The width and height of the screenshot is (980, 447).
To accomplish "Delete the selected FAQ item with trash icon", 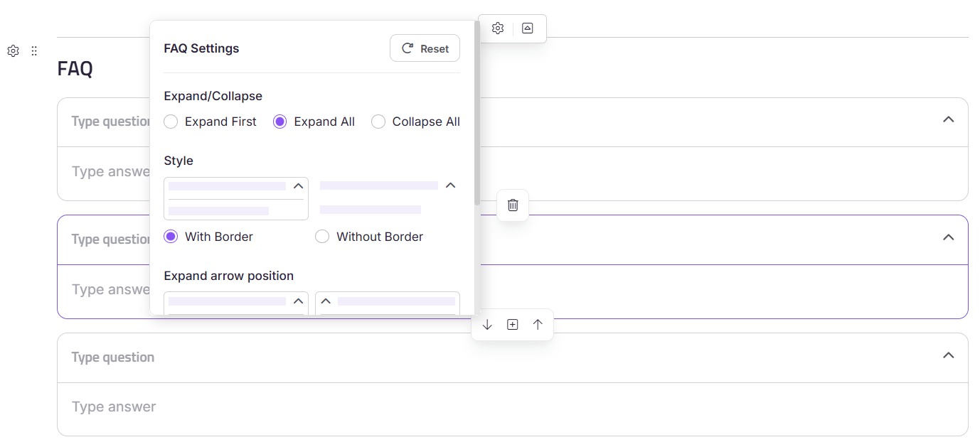I will coord(513,205).
